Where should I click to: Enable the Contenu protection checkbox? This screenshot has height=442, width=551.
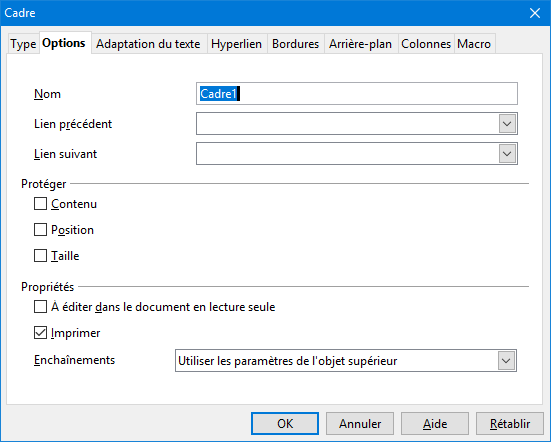40,203
